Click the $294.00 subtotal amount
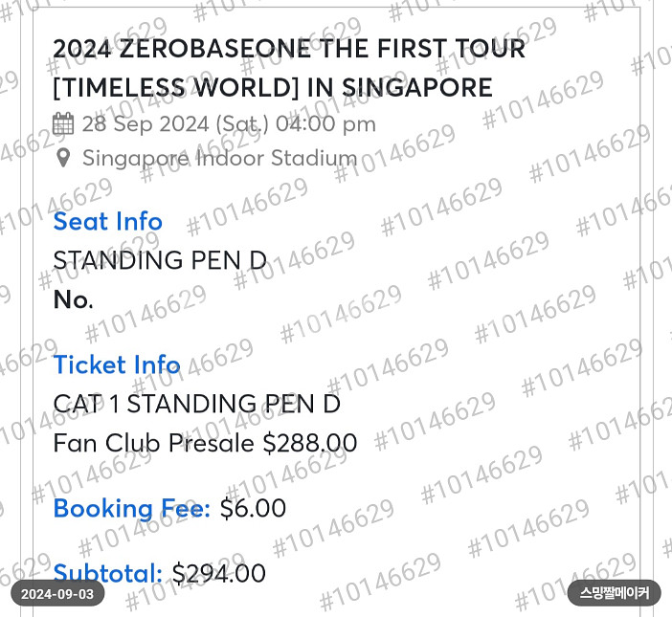672x617 pixels. pos(218,573)
